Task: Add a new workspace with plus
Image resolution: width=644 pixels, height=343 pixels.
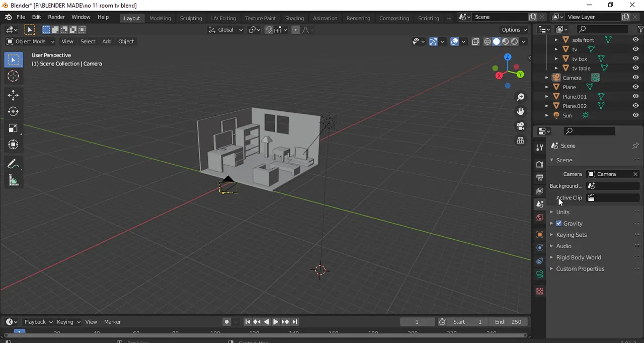Action: click(x=449, y=18)
